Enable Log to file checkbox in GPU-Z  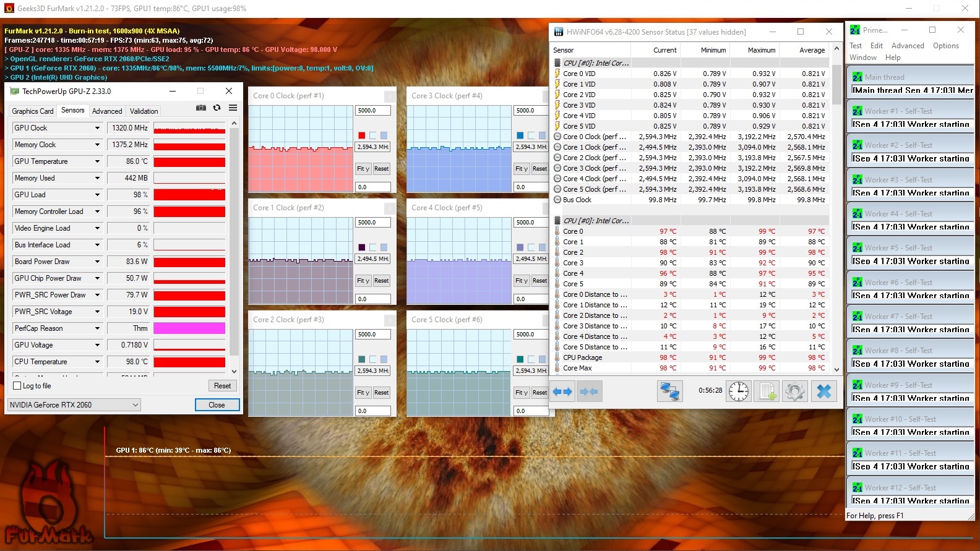pos(17,386)
